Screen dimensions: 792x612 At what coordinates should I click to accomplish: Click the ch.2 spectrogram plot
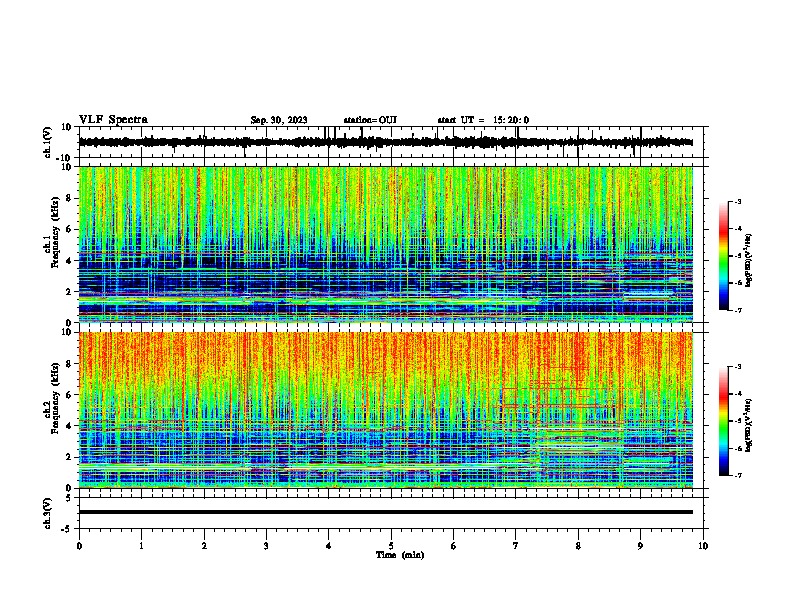386,410
